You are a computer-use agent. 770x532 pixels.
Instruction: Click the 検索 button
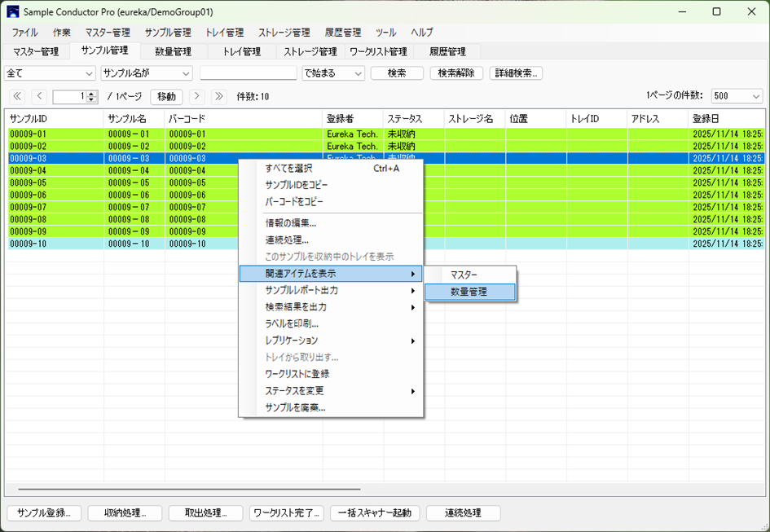(x=397, y=73)
